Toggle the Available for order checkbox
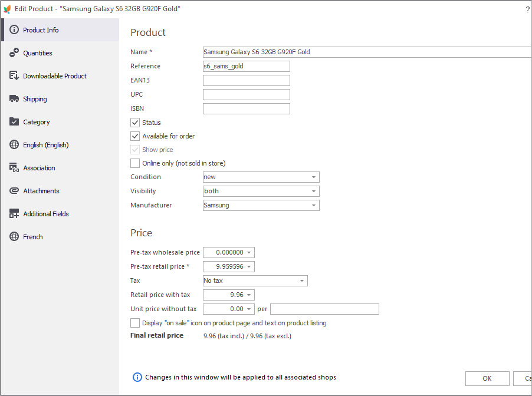 pyautogui.click(x=135, y=136)
